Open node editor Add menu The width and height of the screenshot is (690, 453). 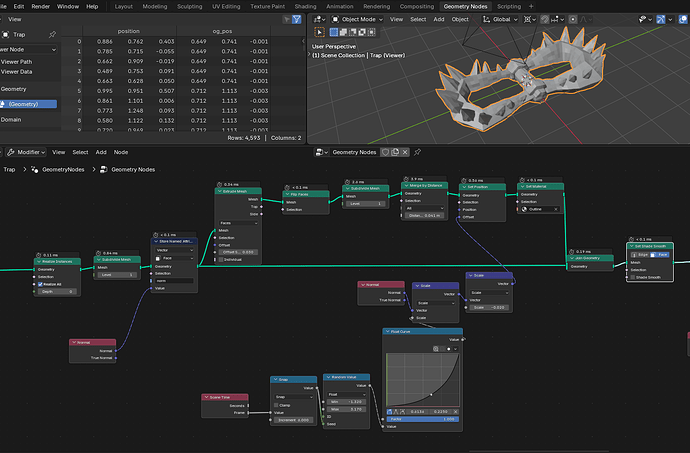coord(101,152)
